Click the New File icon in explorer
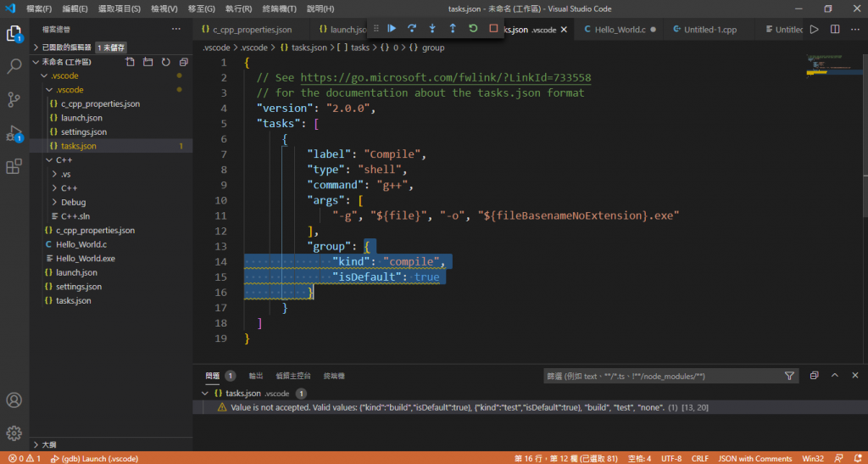 (130, 61)
